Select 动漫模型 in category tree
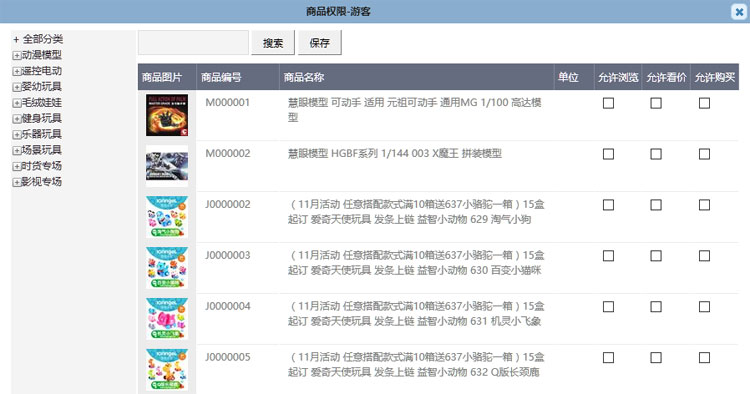The image size is (750, 394). 42,55
